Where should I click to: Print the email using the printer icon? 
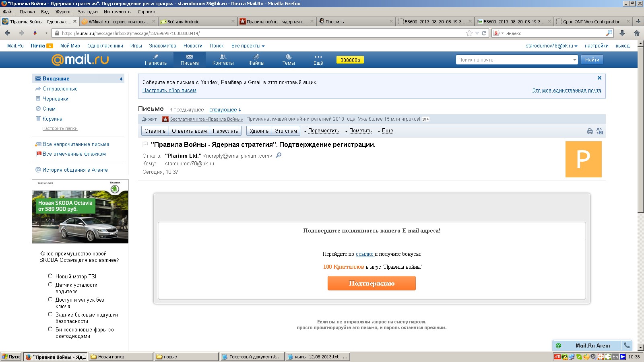point(590,131)
